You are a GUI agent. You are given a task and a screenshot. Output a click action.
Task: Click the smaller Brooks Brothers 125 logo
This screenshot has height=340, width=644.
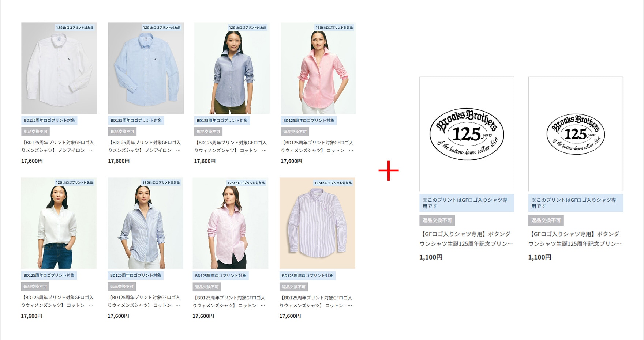576,134
